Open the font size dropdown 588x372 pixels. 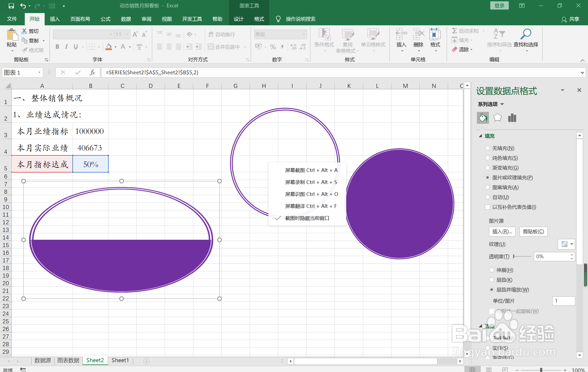tap(127, 34)
